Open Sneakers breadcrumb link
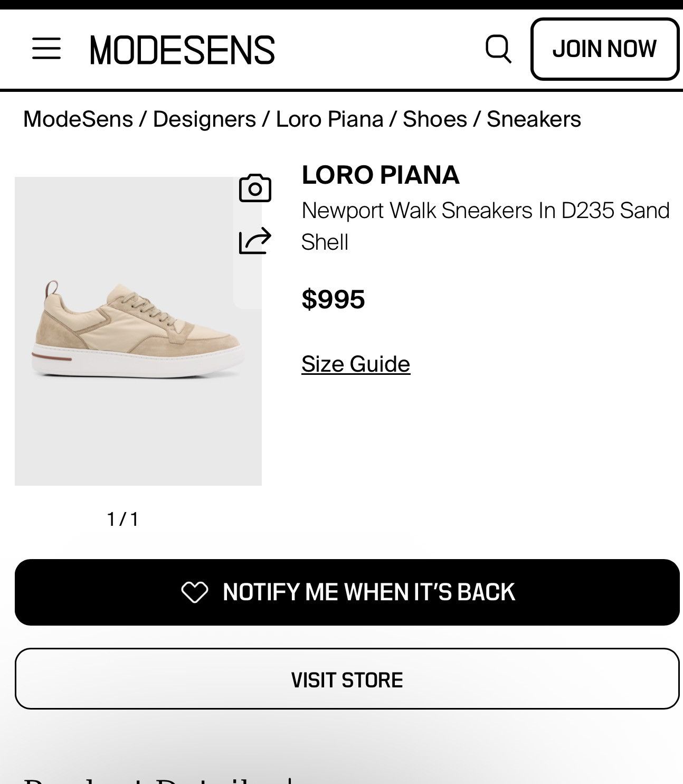This screenshot has height=784, width=683. [x=534, y=119]
